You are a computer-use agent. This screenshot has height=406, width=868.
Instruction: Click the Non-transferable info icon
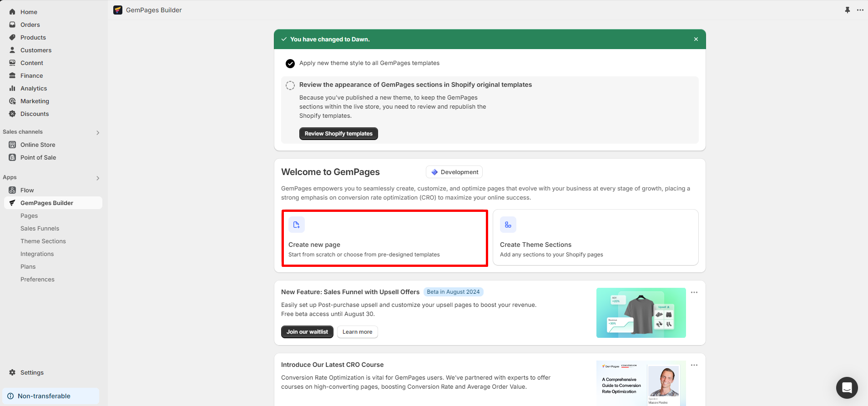tap(10, 396)
